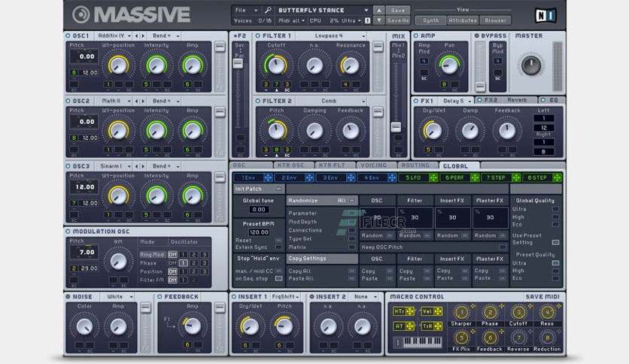This screenshot has height=364, width=629.
Task: Click the next preset down arrow
Action: [x=378, y=20]
